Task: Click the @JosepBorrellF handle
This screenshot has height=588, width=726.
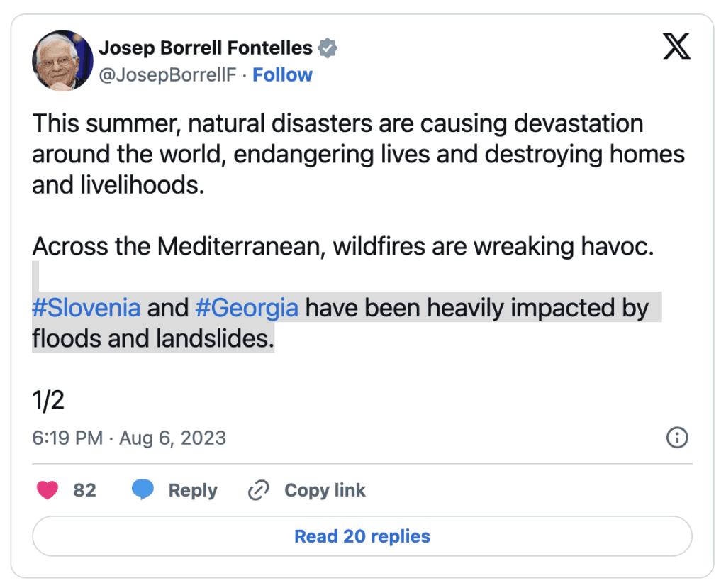Action: coord(167,75)
